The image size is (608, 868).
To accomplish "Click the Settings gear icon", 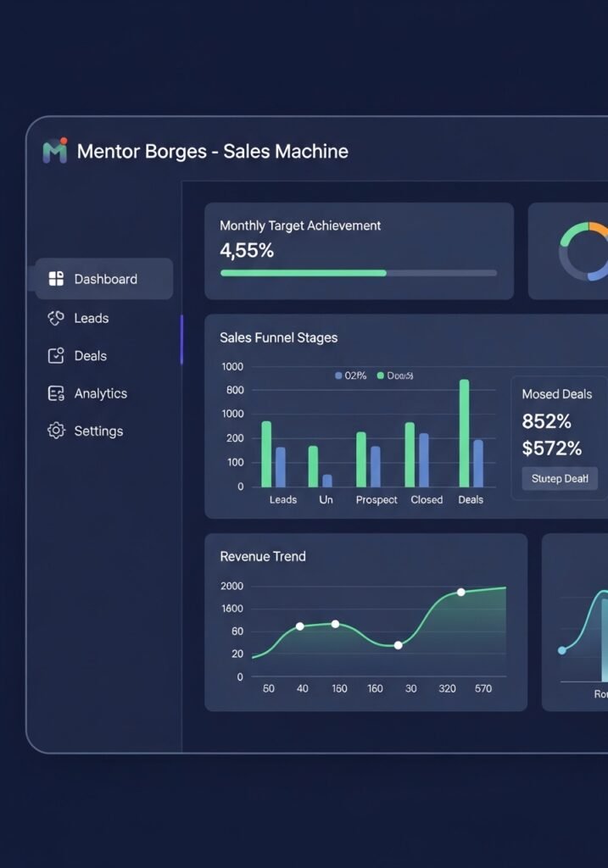I will pyautogui.click(x=56, y=431).
